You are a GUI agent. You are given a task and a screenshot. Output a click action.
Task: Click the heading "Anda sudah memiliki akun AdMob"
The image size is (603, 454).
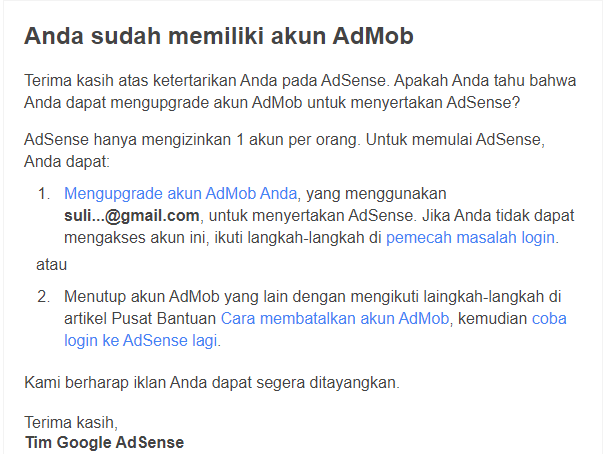tap(218, 36)
